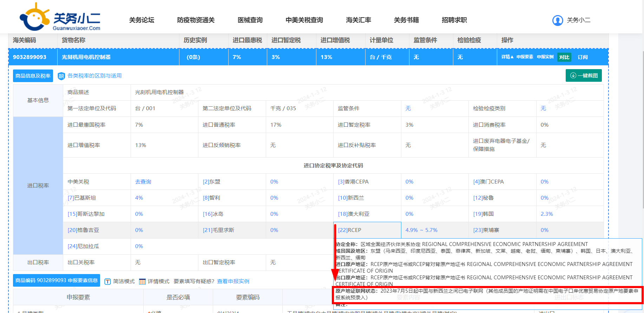Open 申报要素 link in the result row
This screenshot has height=313, width=644.
point(525,57)
